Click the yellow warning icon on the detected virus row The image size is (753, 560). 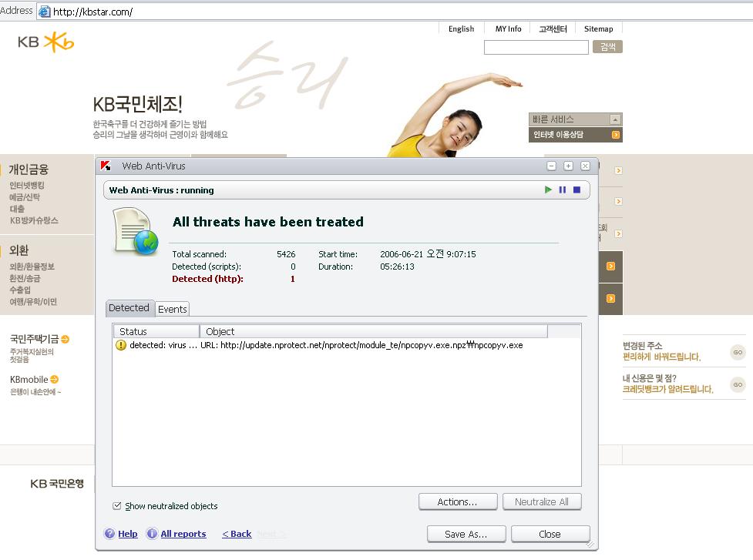click(x=121, y=345)
